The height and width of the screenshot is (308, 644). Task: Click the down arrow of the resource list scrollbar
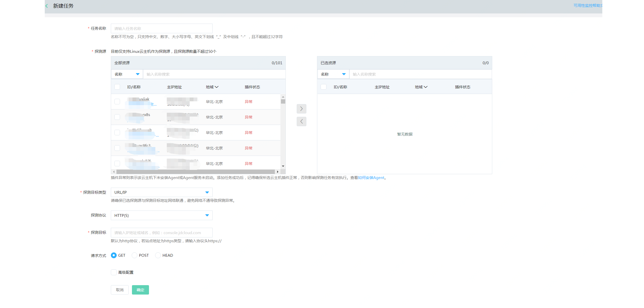coord(283,166)
